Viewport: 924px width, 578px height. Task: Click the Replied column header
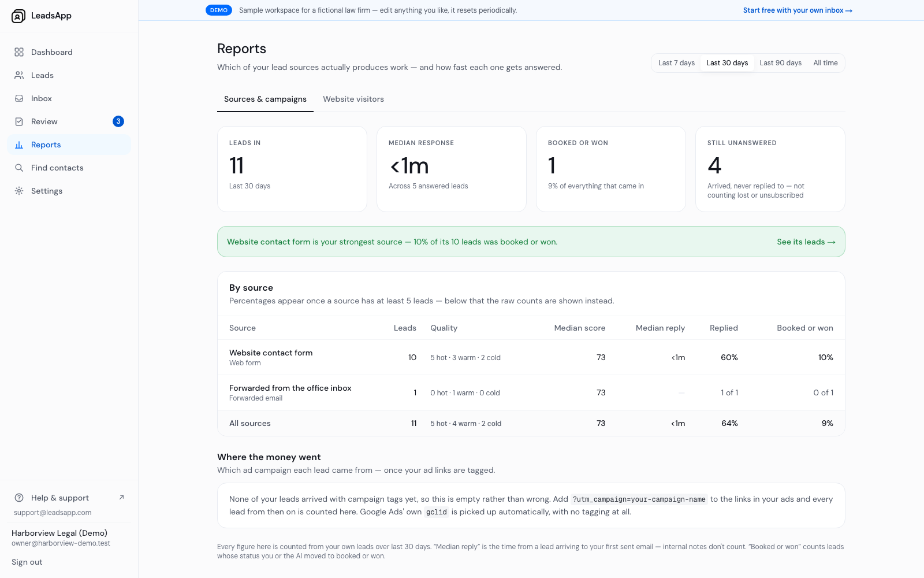[x=724, y=328]
